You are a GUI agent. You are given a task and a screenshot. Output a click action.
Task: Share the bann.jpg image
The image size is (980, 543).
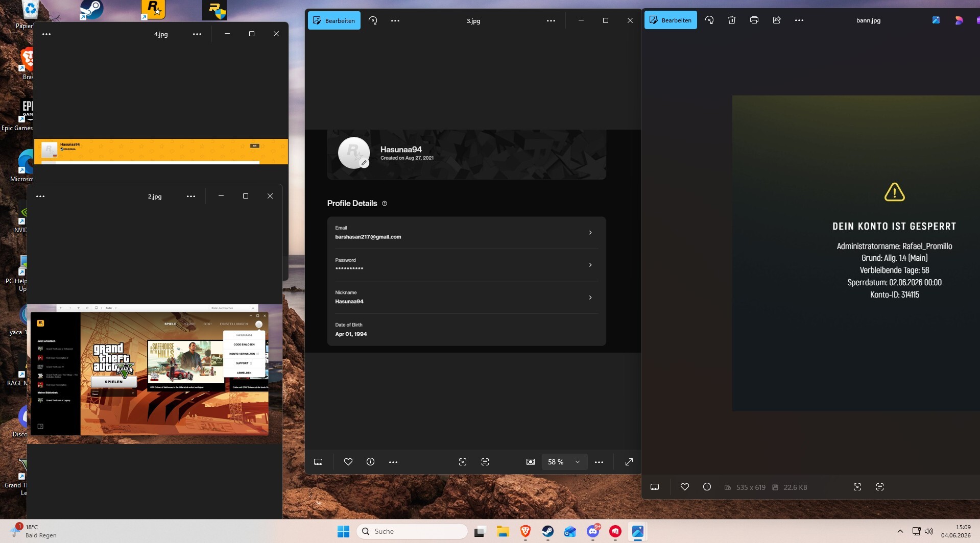point(777,20)
